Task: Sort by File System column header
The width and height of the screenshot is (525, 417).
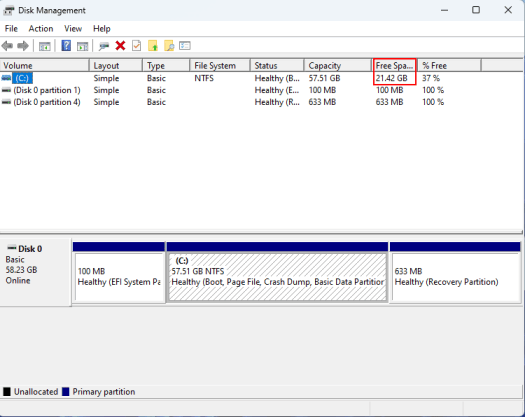Action: coord(220,65)
